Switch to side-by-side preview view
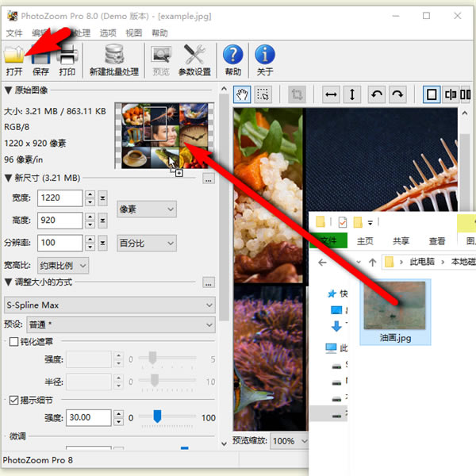This screenshot has width=476, height=476. tap(466, 94)
